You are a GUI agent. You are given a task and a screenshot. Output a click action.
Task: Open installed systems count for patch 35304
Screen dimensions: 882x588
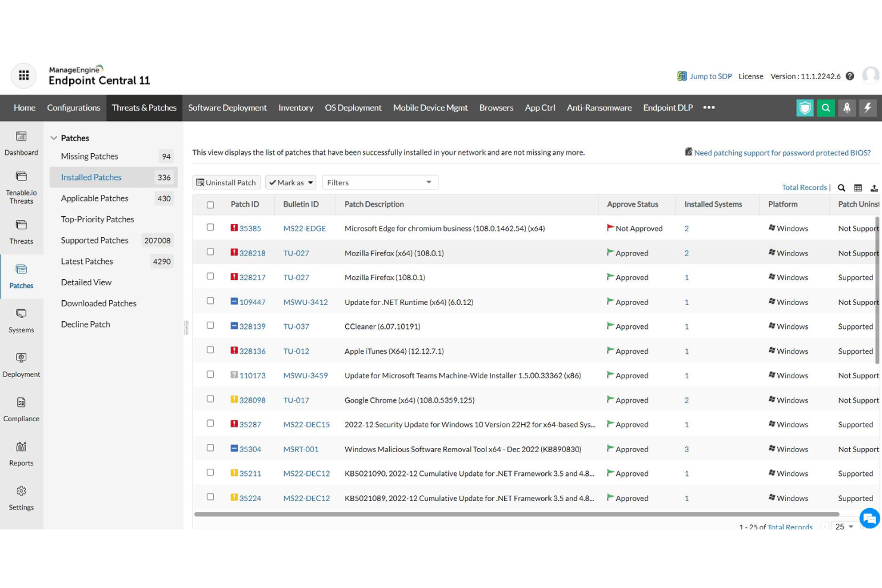[687, 449]
